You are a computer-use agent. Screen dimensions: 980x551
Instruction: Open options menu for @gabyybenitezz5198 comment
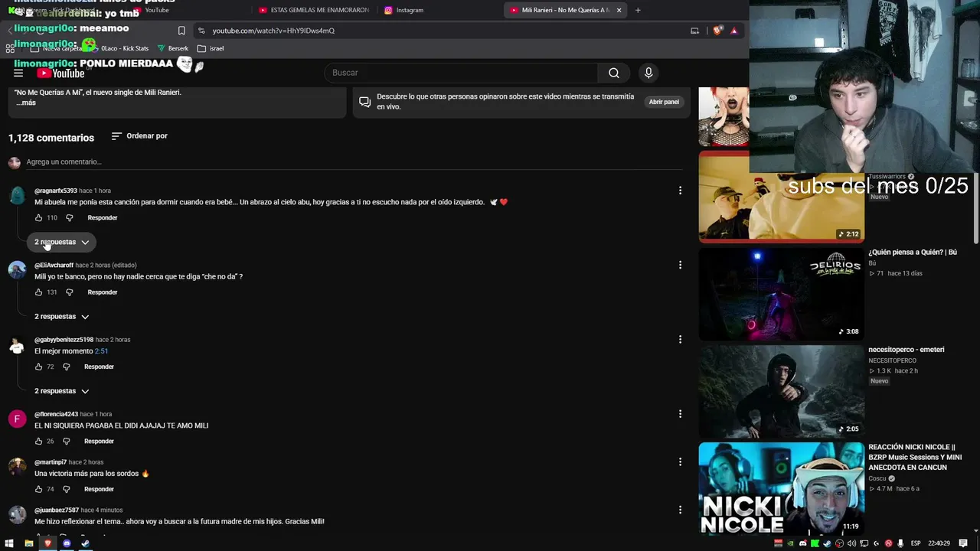(680, 339)
